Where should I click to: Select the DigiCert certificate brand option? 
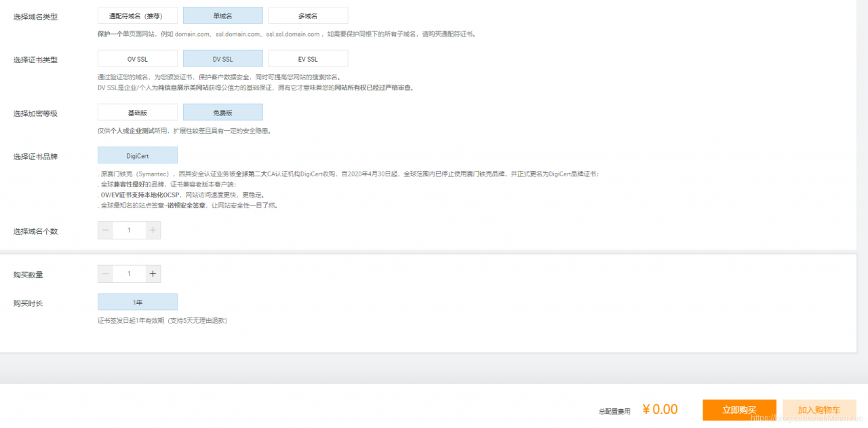click(138, 155)
